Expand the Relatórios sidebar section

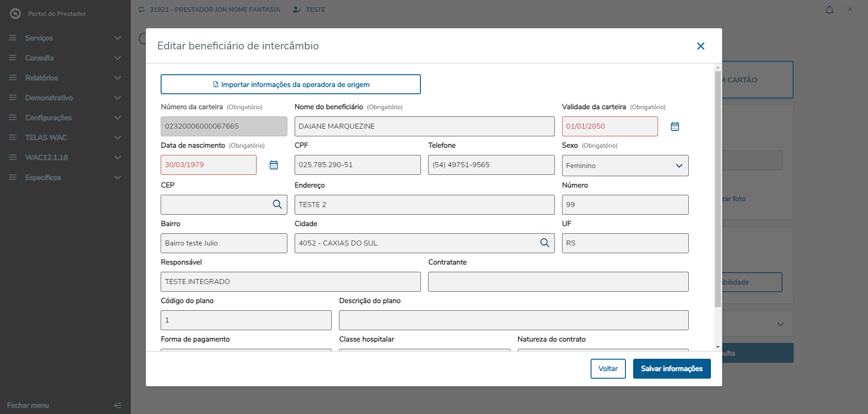[65, 78]
